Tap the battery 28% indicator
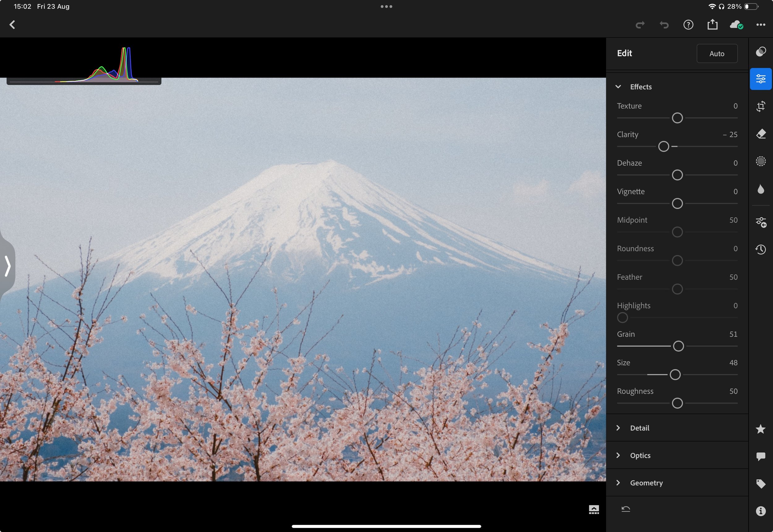Viewport: 773px width, 532px height. click(743, 6)
